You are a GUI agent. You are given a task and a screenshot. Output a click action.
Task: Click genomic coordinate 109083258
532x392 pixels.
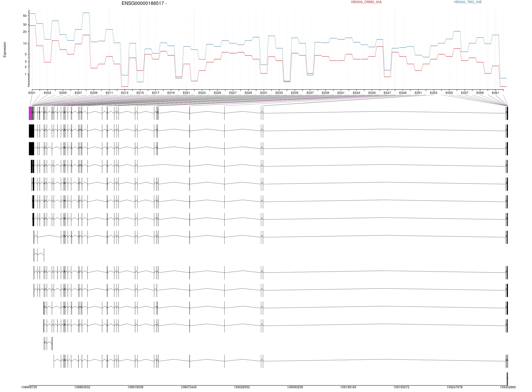[x=295, y=388]
